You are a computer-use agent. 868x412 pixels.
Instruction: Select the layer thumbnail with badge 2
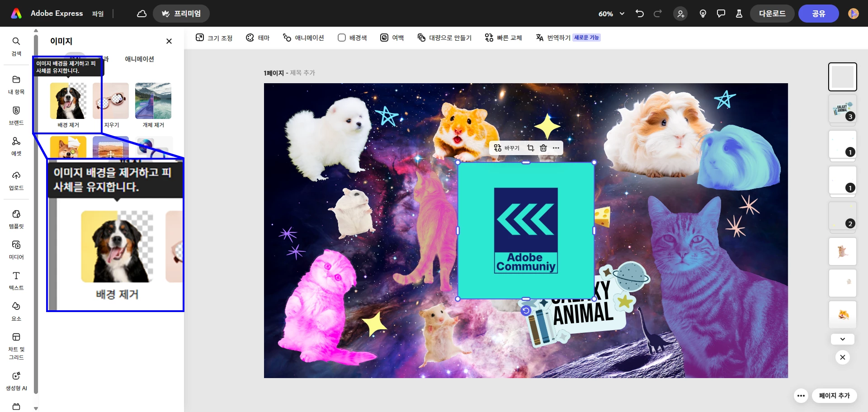point(843,216)
